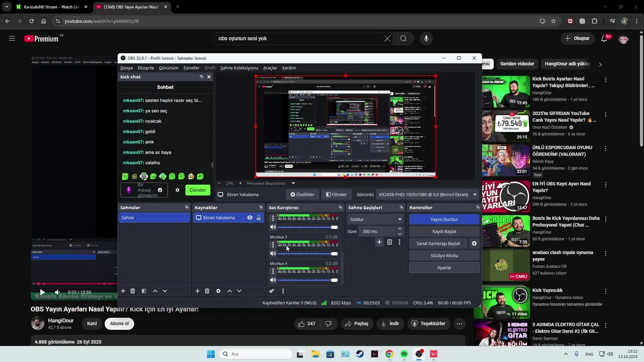Open the Araçlar menu

pyautogui.click(x=270, y=68)
